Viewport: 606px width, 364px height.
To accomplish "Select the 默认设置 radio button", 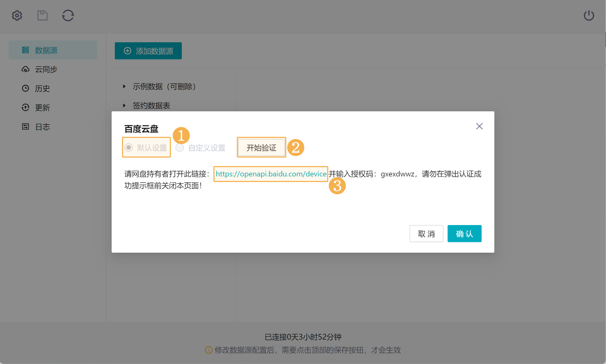I will [129, 147].
